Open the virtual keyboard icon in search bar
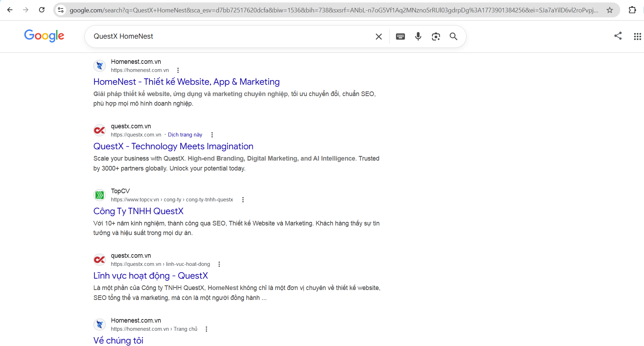The width and height of the screenshot is (644, 346). coord(400,36)
